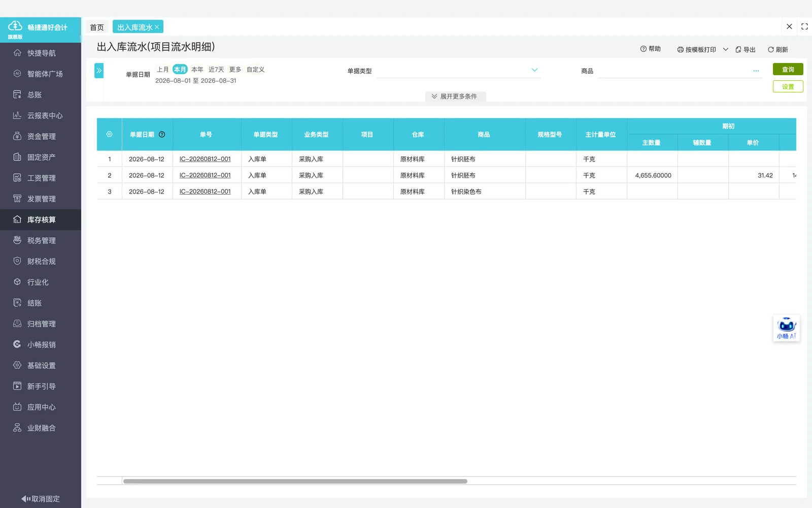Open the 单据类型 dropdown
This screenshot has height=508, width=812.
click(x=459, y=71)
